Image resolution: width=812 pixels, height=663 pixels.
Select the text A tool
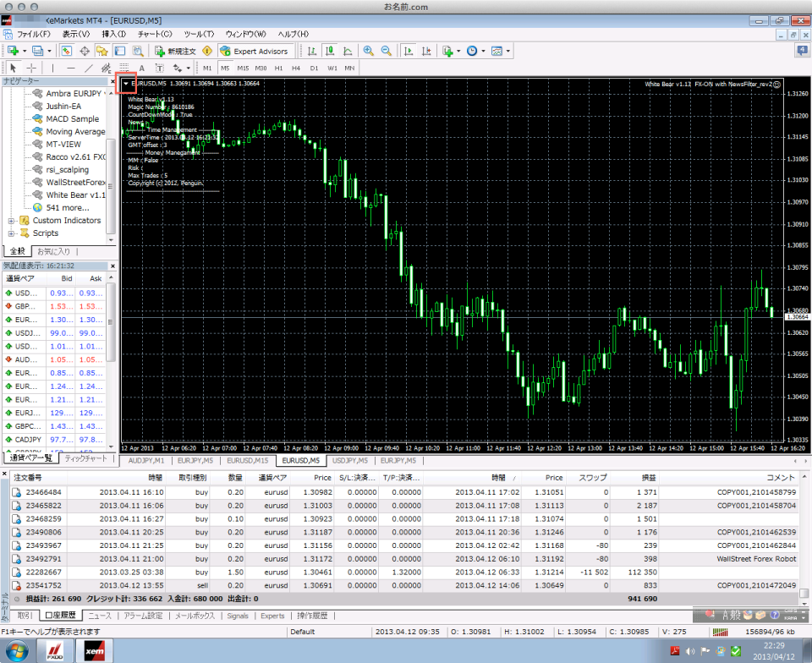(x=141, y=68)
